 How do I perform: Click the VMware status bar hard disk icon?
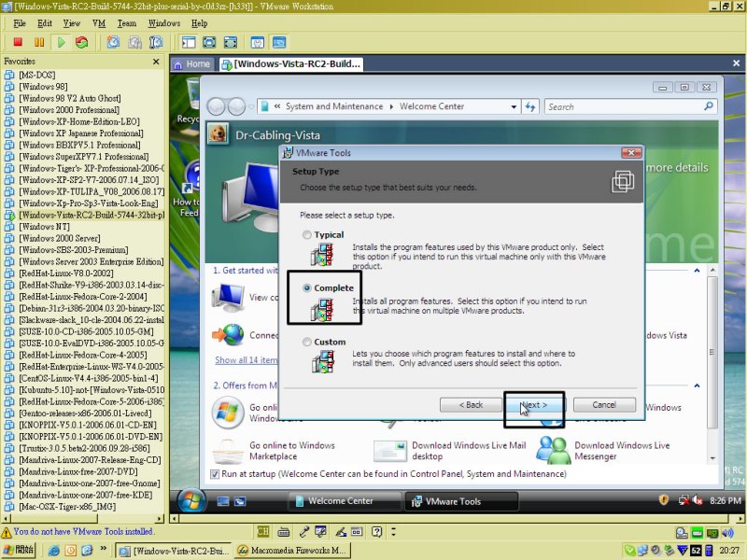(x=697, y=532)
